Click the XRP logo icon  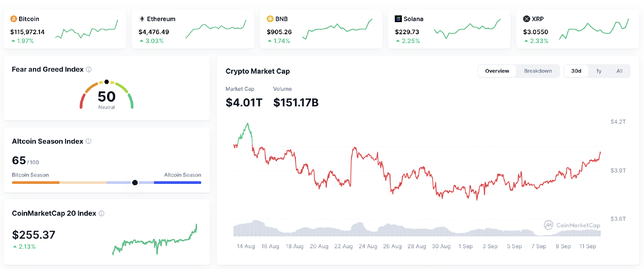point(527,19)
